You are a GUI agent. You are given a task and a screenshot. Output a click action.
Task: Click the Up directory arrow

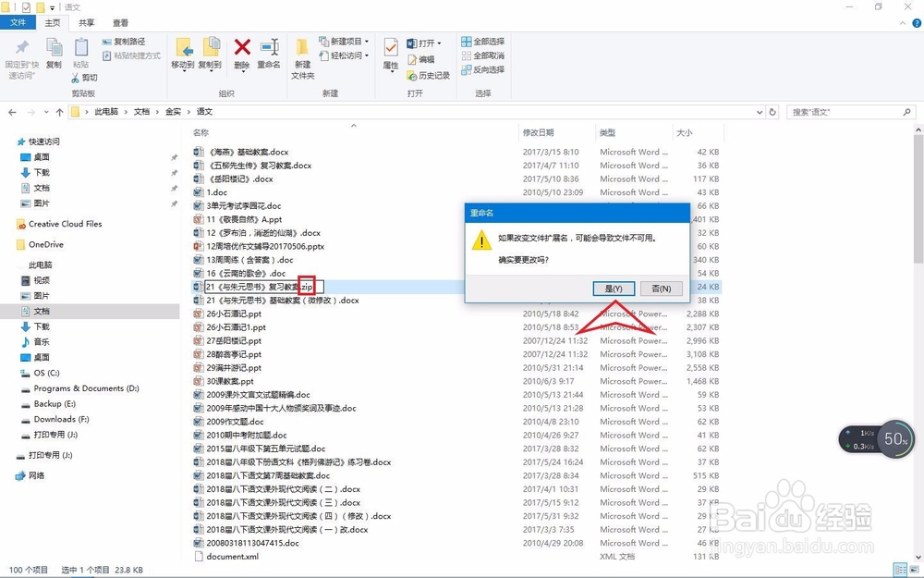[x=59, y=112]
